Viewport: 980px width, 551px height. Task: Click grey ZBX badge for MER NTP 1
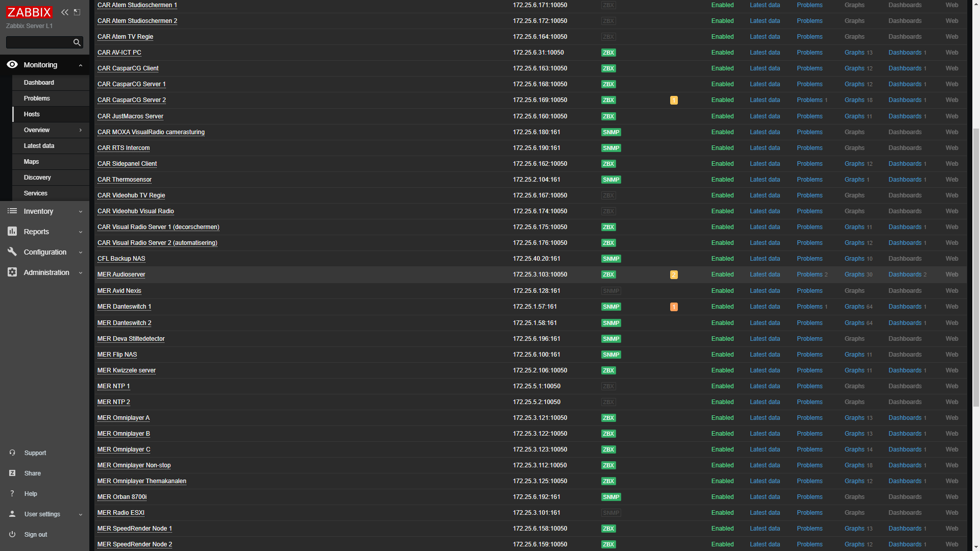(608, 386)
